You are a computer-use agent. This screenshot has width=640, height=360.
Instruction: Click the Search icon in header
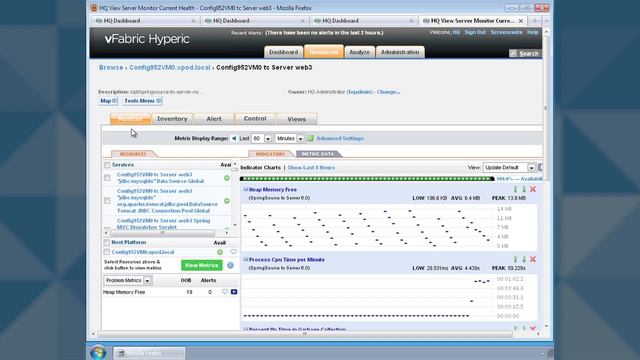click(x=513, y=53)
